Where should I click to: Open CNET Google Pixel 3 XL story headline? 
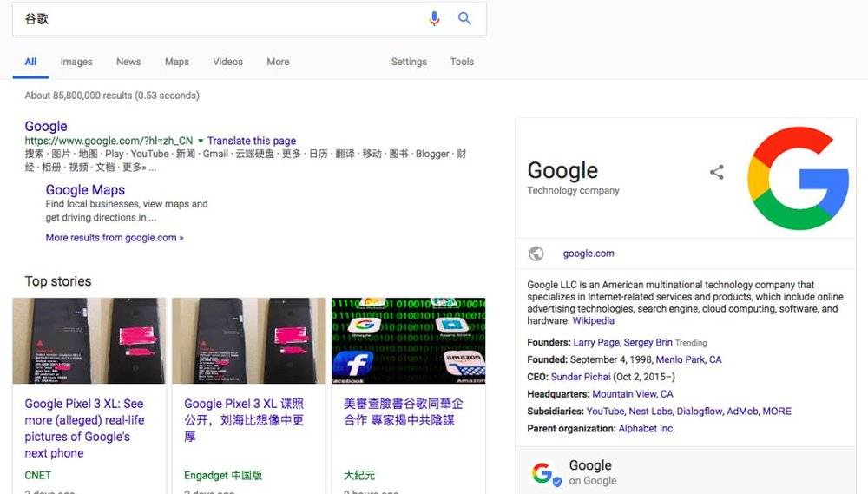[x=84, y=428]
